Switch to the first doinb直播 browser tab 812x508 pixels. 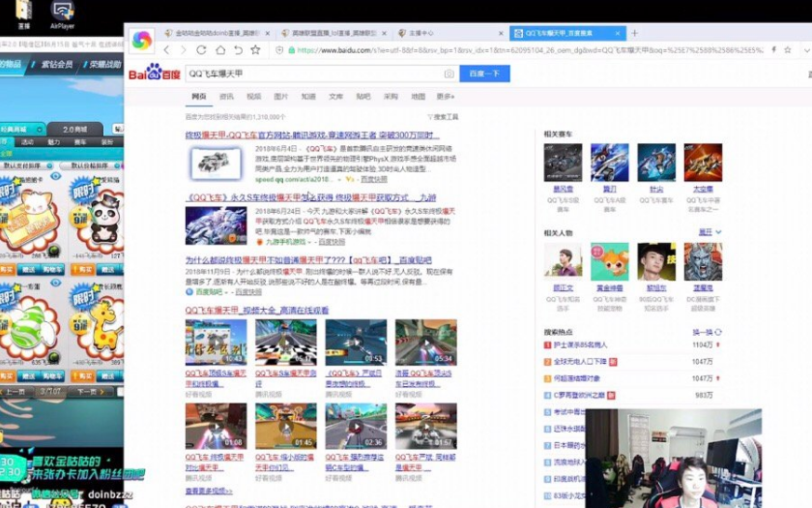point(217,33)
